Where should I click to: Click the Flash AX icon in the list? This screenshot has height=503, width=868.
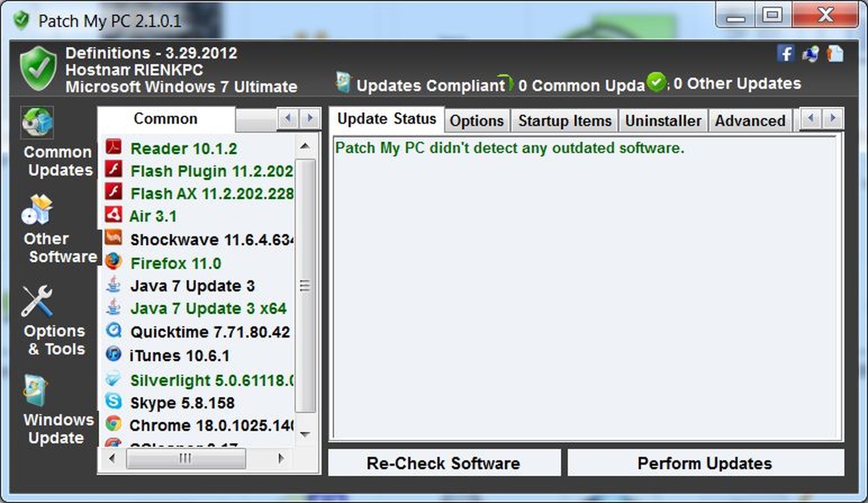113,193
